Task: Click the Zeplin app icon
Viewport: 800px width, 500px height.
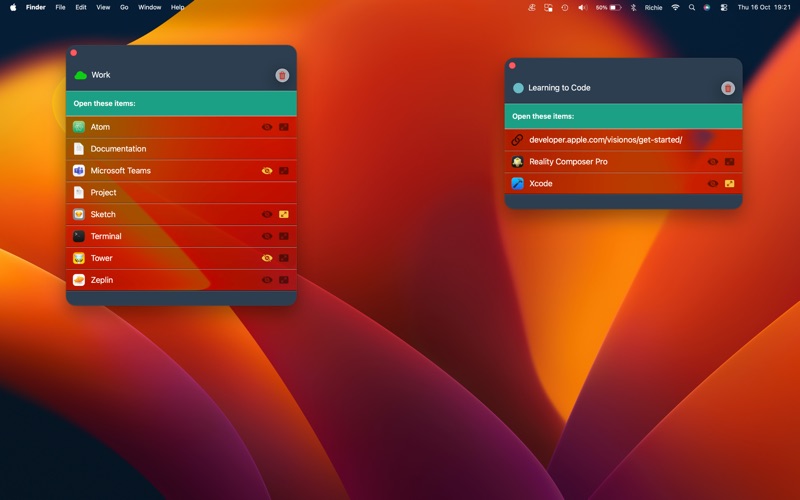Action: coord(79,280)
